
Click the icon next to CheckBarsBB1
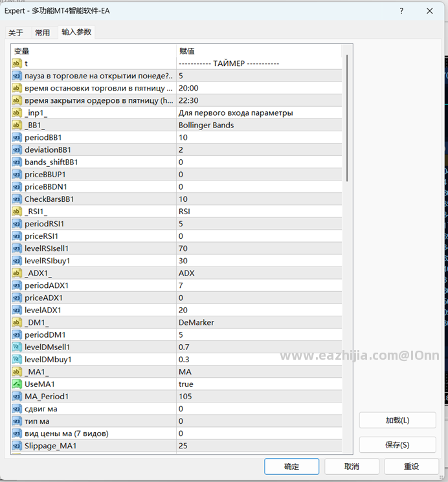[x=17, y=199]
